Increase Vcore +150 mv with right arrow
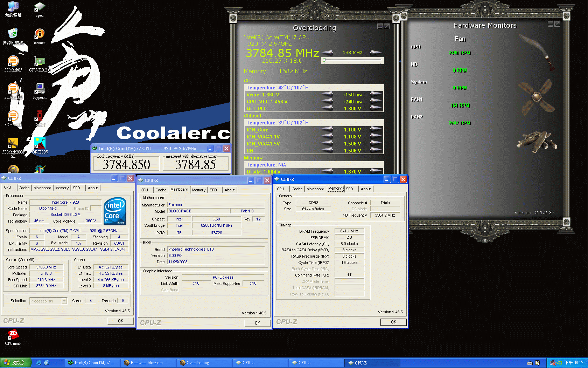The height and width of the screenshot is (368, 588). [x=376, y=94]
